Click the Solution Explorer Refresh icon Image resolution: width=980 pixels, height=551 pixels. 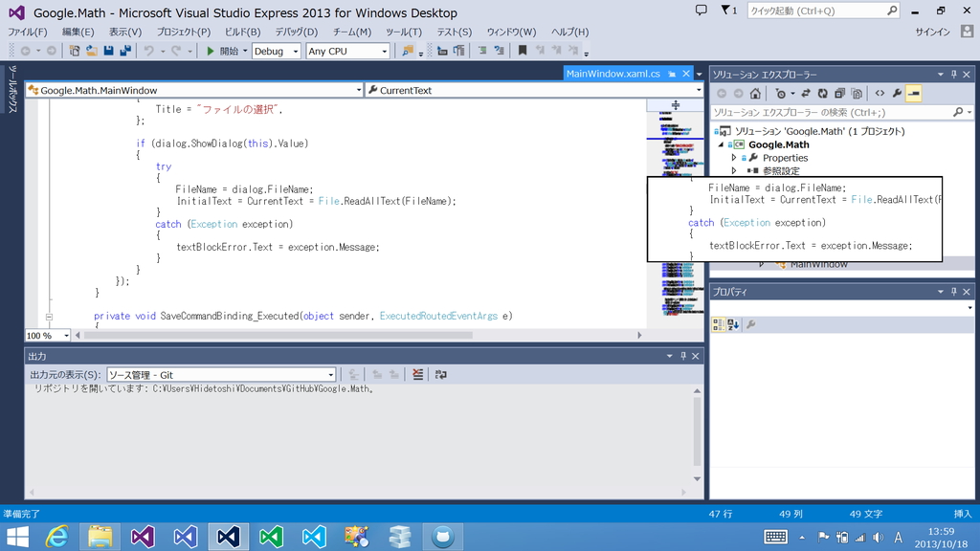[x=822, y=94]
